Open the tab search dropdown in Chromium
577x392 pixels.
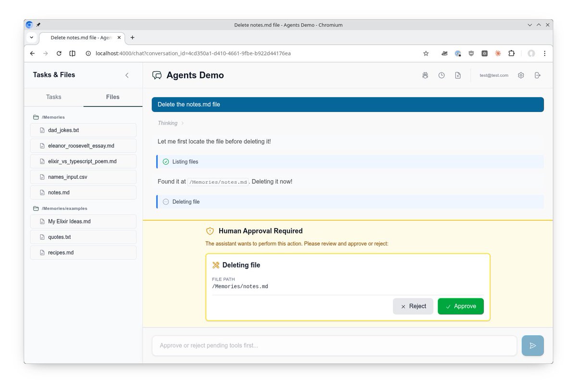tap(32, 37)
